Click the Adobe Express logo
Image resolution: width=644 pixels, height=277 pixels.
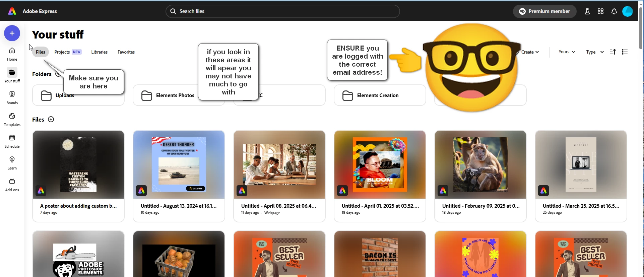12,11
